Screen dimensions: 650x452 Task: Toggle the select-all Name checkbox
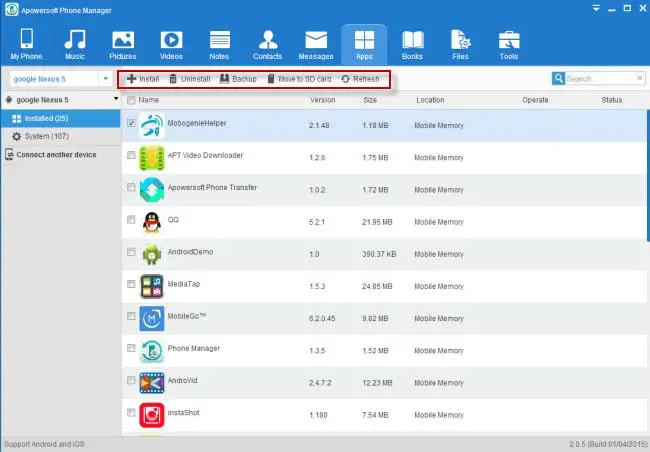[131, 100]
